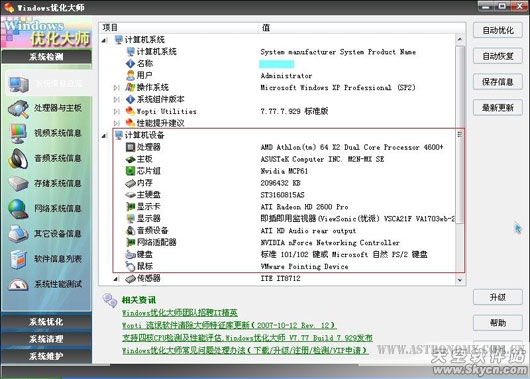
Task: Select the 视频系统信息 monitor icon
Action: point(18,134)
